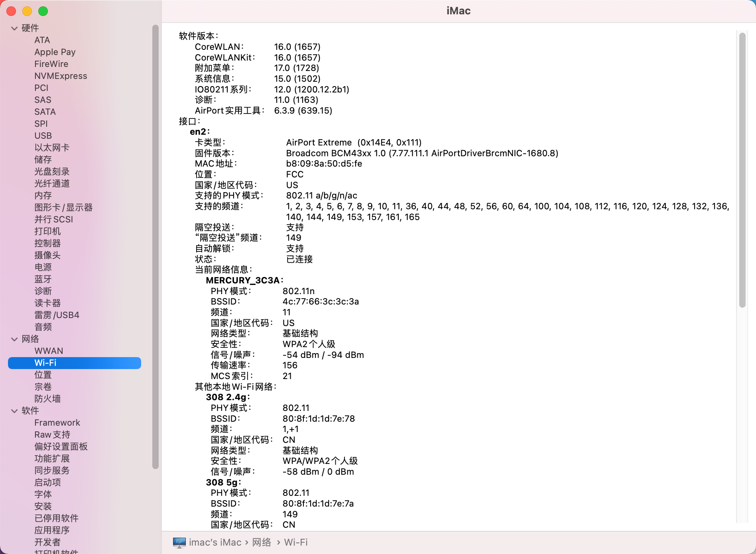Screen dimensions: 756x554
Task: Select ATA in the sidebar
Action: point(42,40)
